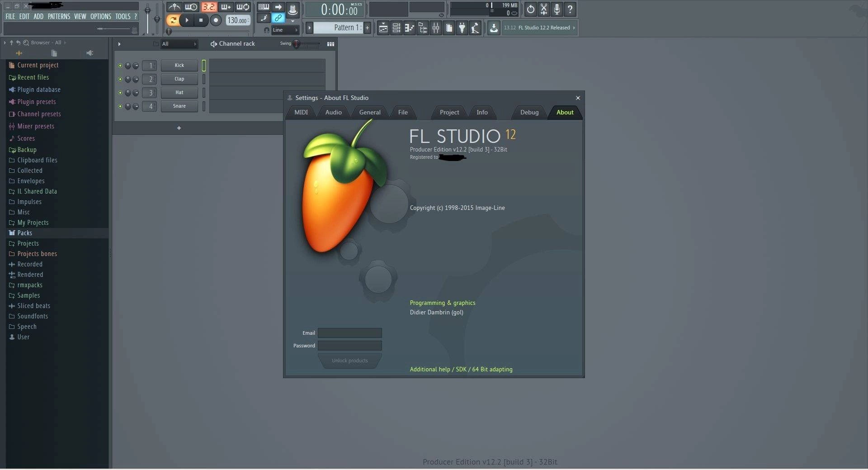Toggle loop recording icon

(x=243, y=7)
